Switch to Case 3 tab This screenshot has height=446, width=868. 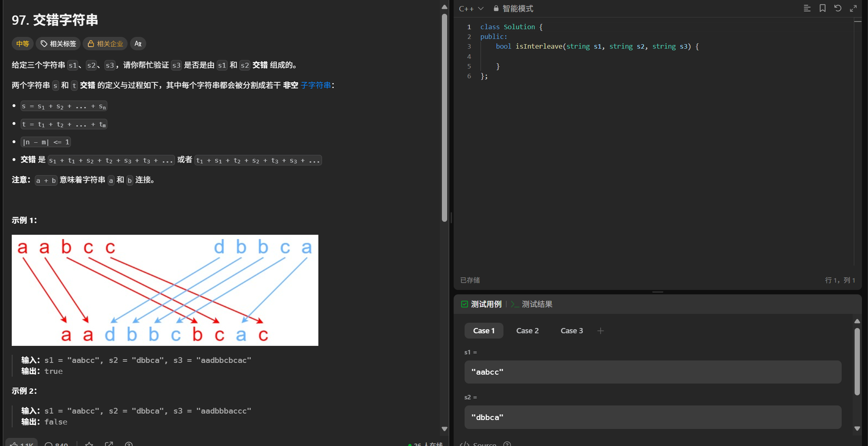tap(572, 331)
